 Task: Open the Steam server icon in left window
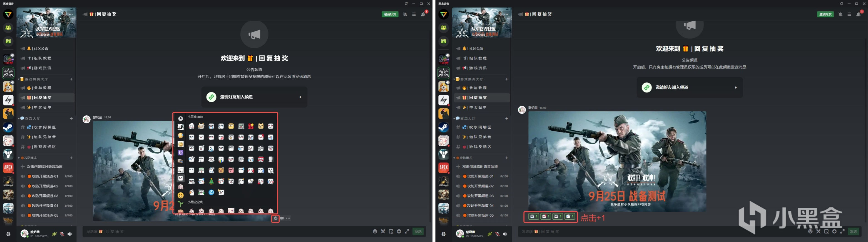8,127
